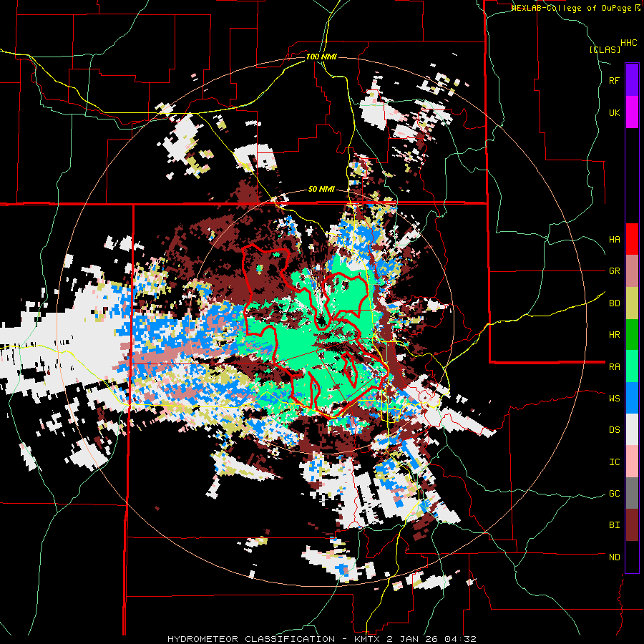Click the HHC product label
644x644 pixels.
click(628, 43)
